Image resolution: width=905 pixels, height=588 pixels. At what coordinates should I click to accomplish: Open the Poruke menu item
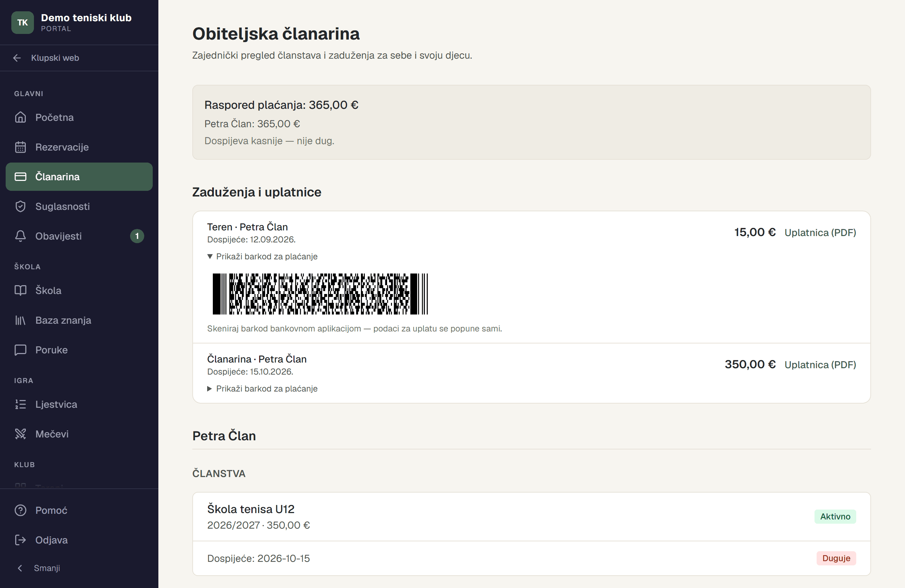pyautogui.click(x=79, y=350)
